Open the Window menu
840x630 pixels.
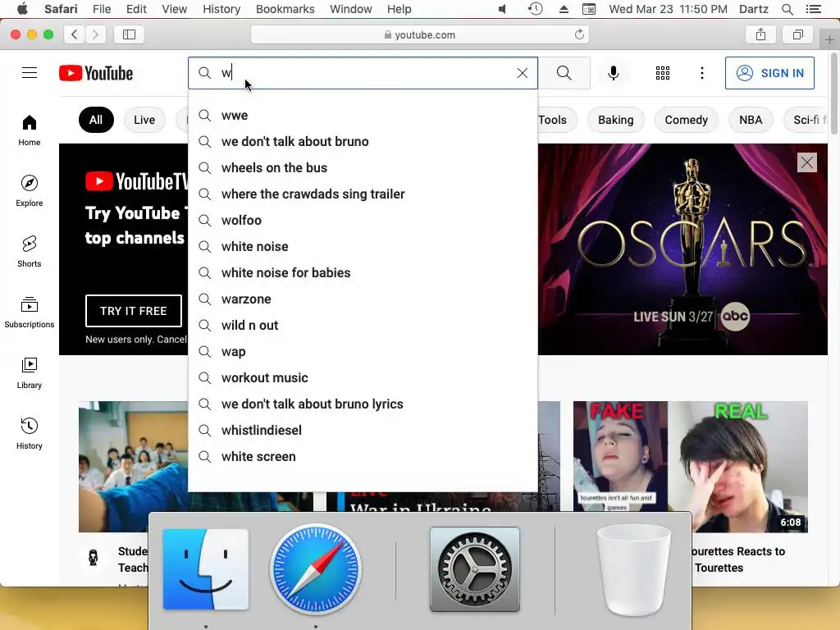click(351, 9)
